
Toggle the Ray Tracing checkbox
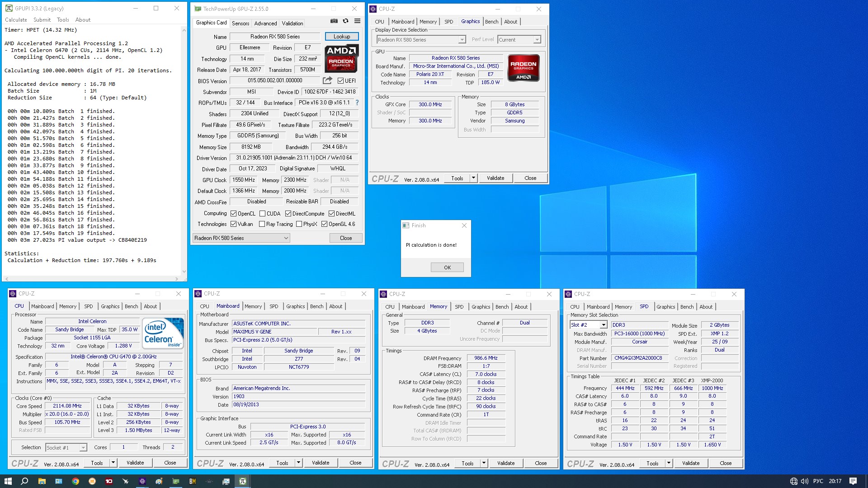(262, 224)
